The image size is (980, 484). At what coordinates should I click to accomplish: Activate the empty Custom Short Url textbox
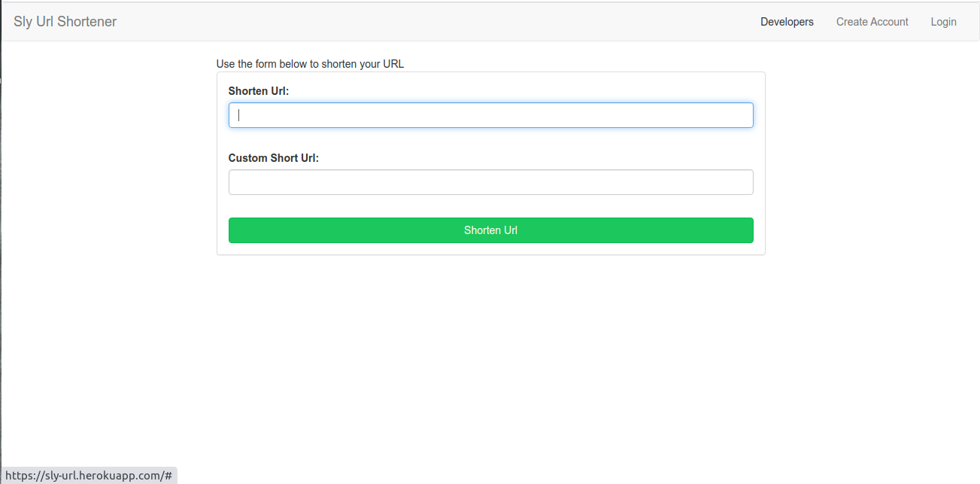pos(490,182)
